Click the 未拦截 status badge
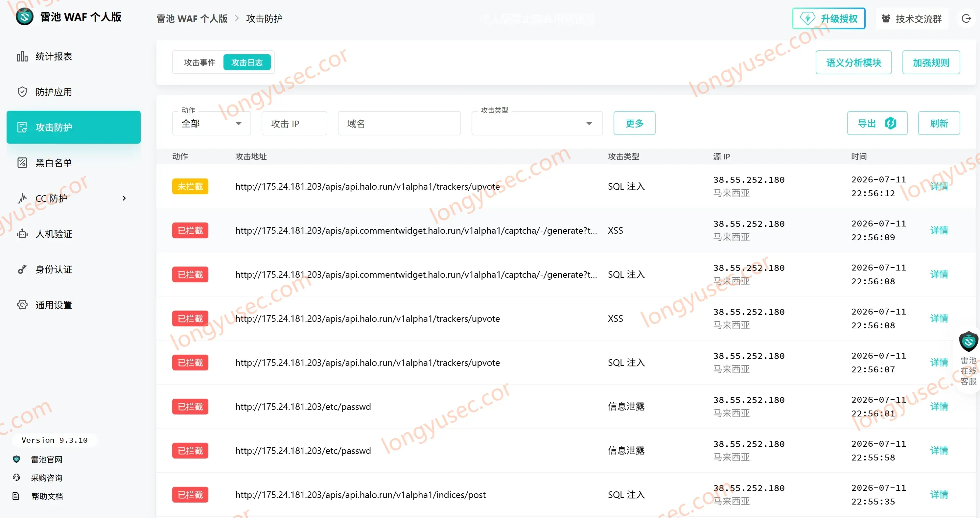 (190, 186)
